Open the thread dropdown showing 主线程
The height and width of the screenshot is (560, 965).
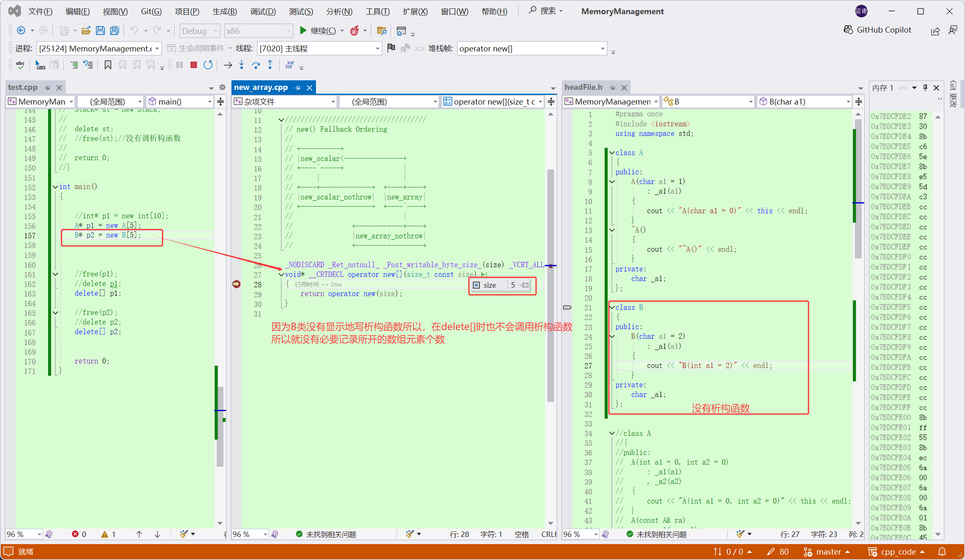pos(377,49)
